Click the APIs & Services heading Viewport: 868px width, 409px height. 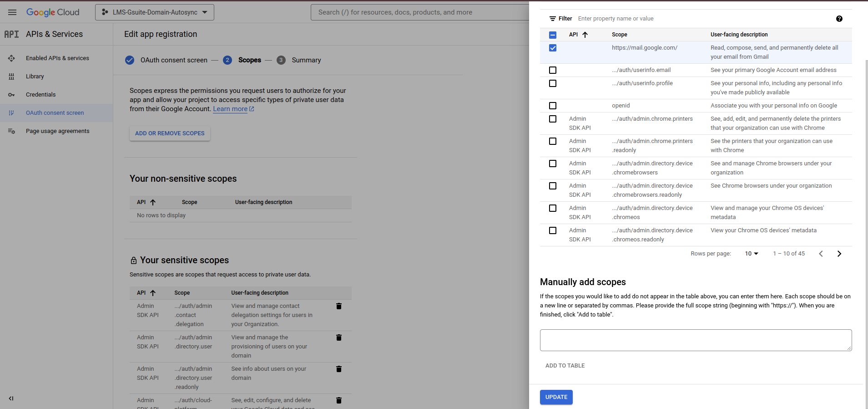click(x=54, y=34)
